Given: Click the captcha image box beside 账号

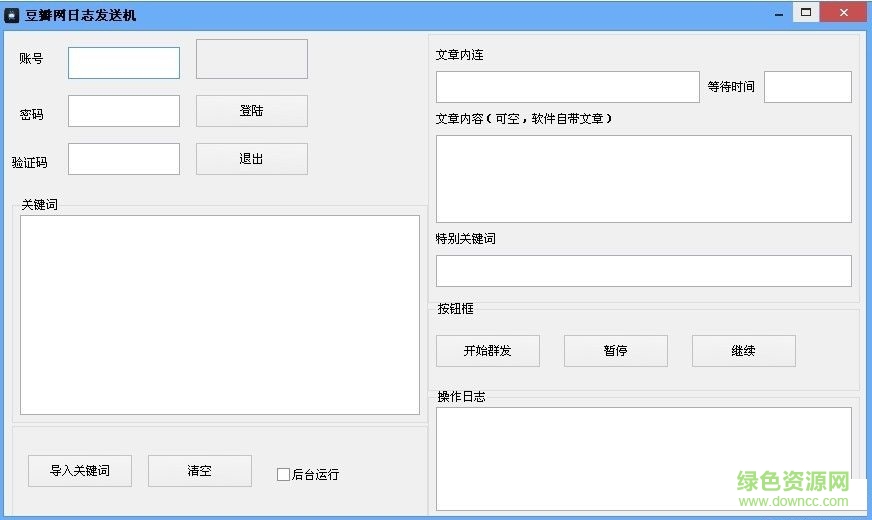Looking at the screenshot, I should click(x=251, y=59).
